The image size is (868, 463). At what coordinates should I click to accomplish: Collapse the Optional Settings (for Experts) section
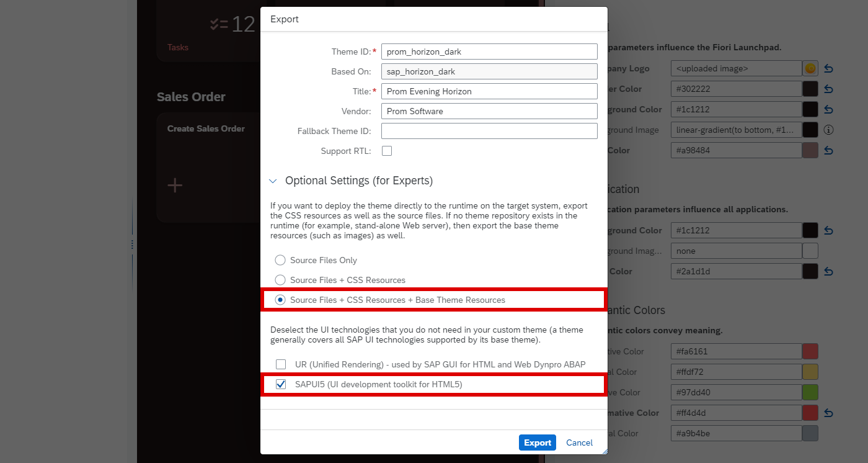[x=273, y=181]
